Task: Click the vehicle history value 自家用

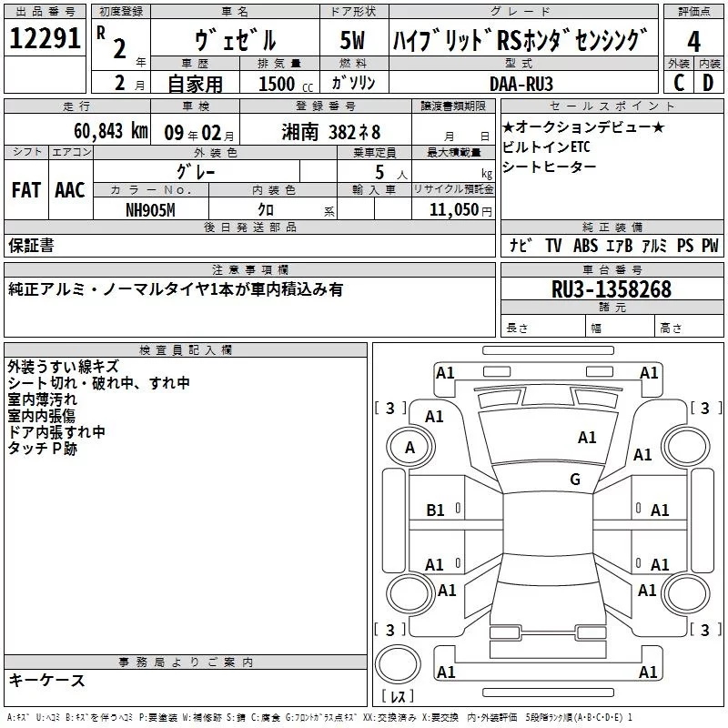Action: 195,84
